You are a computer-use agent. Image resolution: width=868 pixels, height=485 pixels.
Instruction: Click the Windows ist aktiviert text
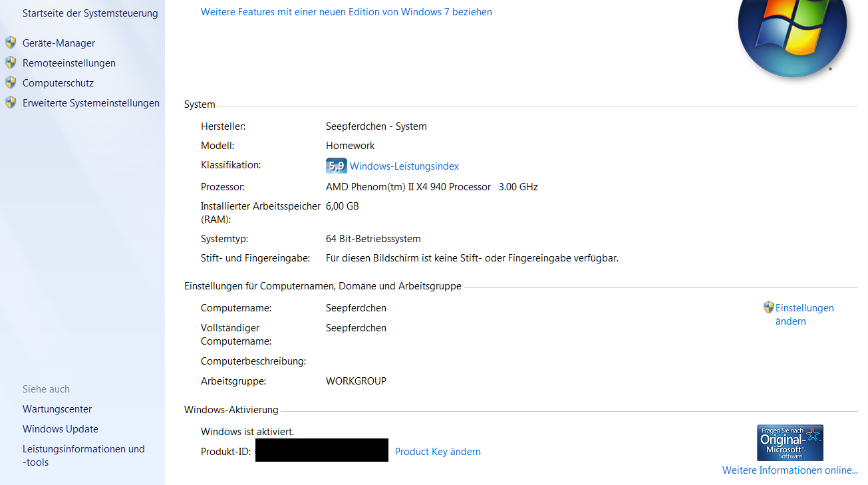pos(247,432)
